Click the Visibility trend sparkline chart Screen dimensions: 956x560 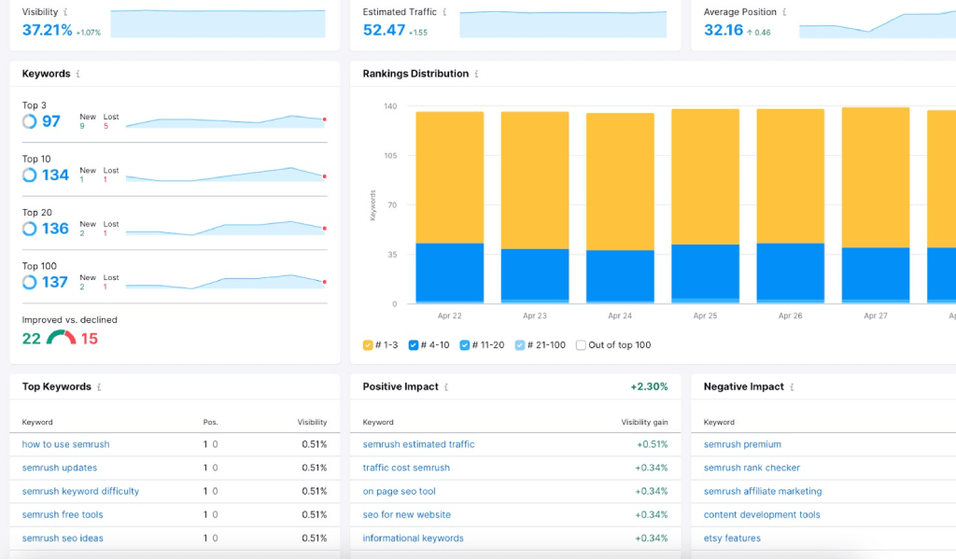218,23
